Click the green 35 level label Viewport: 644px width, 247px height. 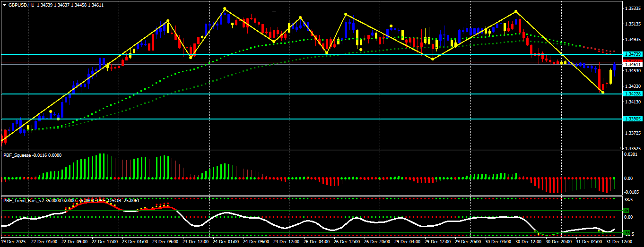tap(626, 210)
